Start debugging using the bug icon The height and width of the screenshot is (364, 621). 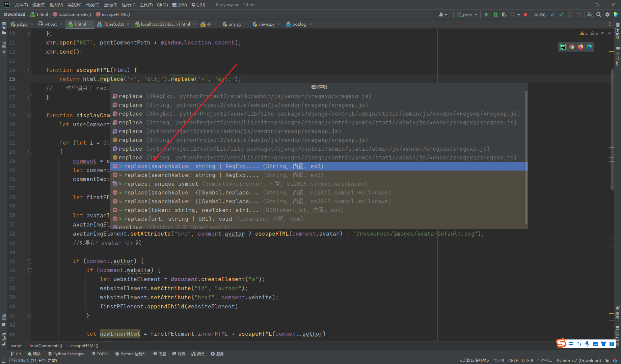point(495,14)
